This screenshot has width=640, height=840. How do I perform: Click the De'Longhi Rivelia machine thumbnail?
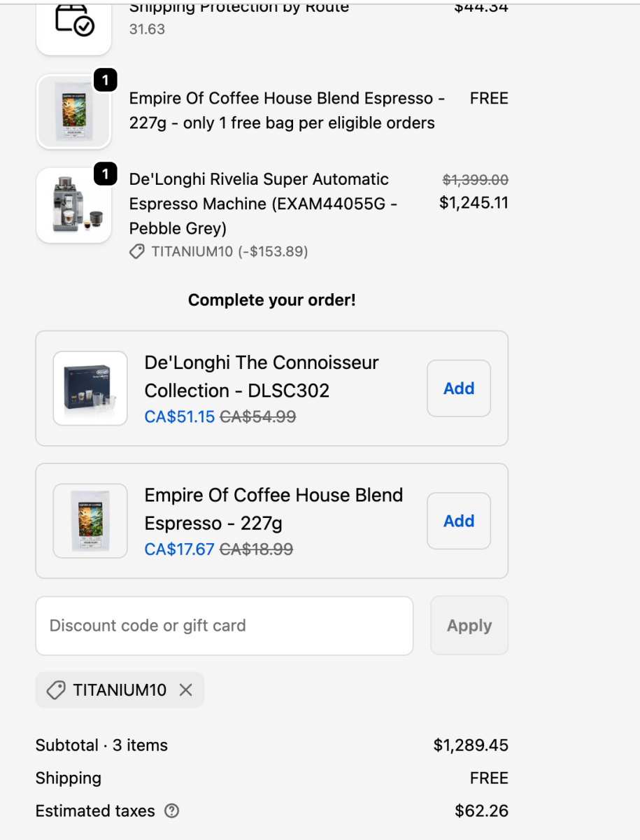(x=73, y=206)
